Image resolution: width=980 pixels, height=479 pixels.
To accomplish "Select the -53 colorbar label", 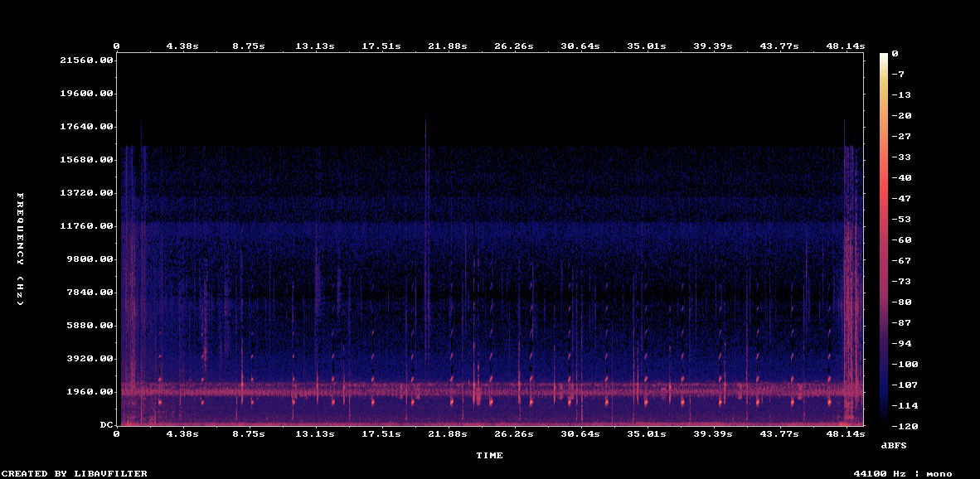I will [x=900, y=220].
